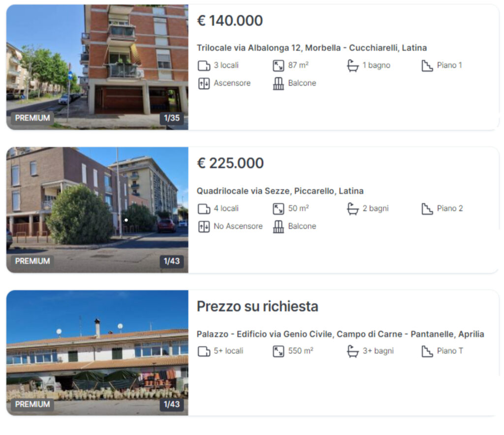
Task: Click the Prezzo su richiesta heading
Action: point(257,306)
